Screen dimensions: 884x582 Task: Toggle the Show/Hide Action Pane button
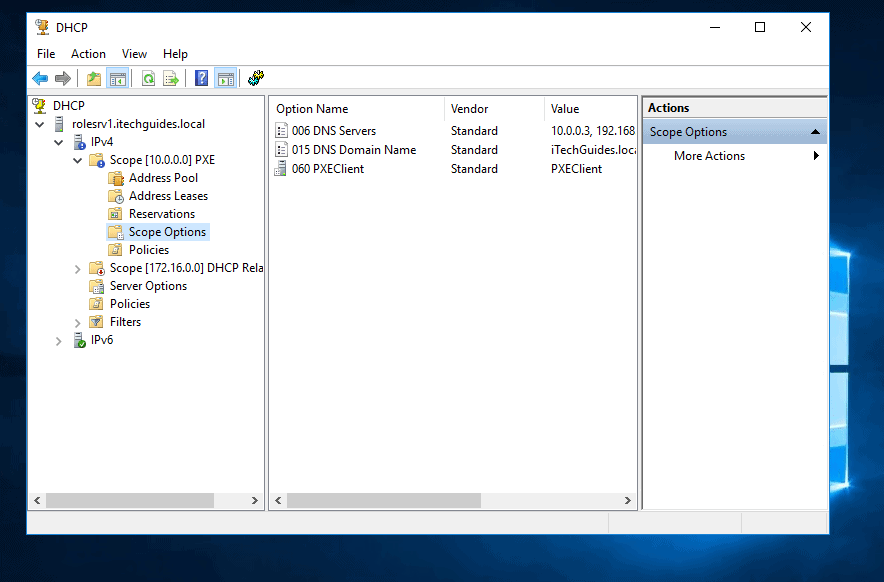tap(225, 78)
